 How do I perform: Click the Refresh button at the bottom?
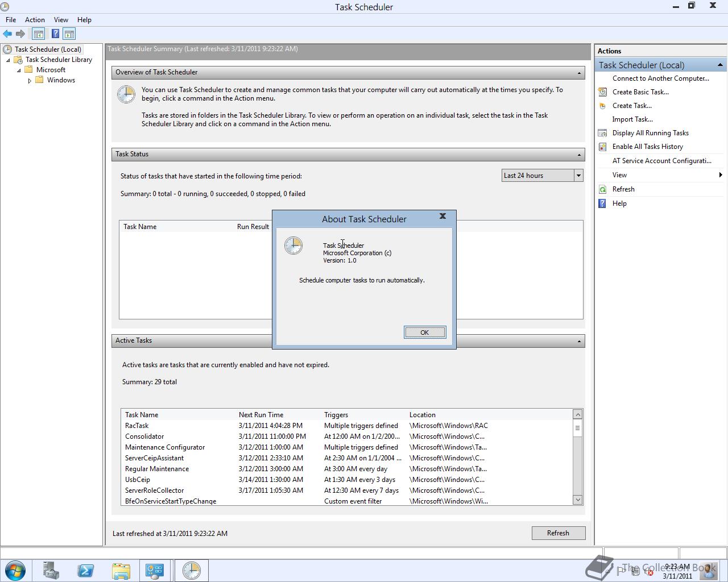558,533
